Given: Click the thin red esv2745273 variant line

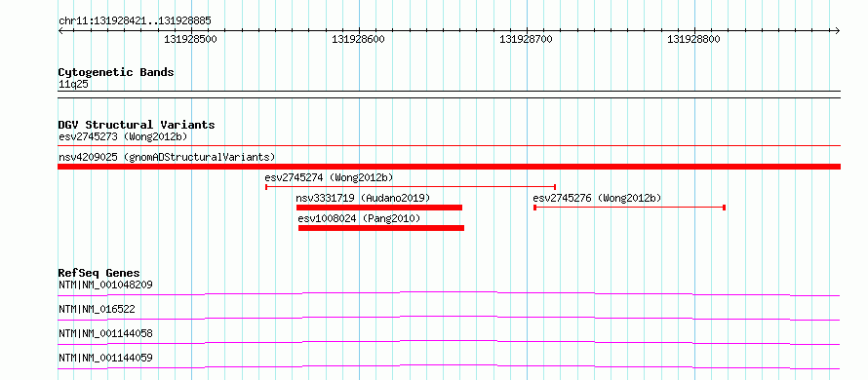Looking at the screenshot, I should click(449, 145).
